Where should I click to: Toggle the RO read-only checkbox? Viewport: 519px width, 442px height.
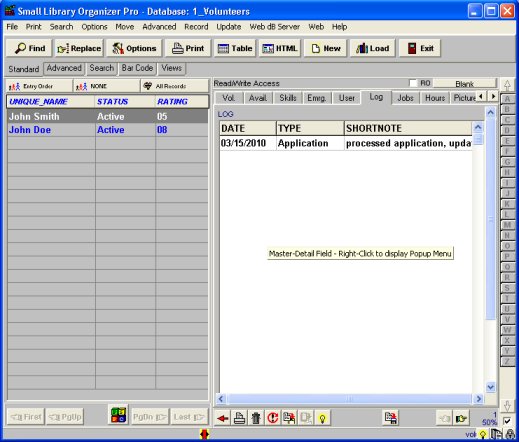tap(413, 83)
